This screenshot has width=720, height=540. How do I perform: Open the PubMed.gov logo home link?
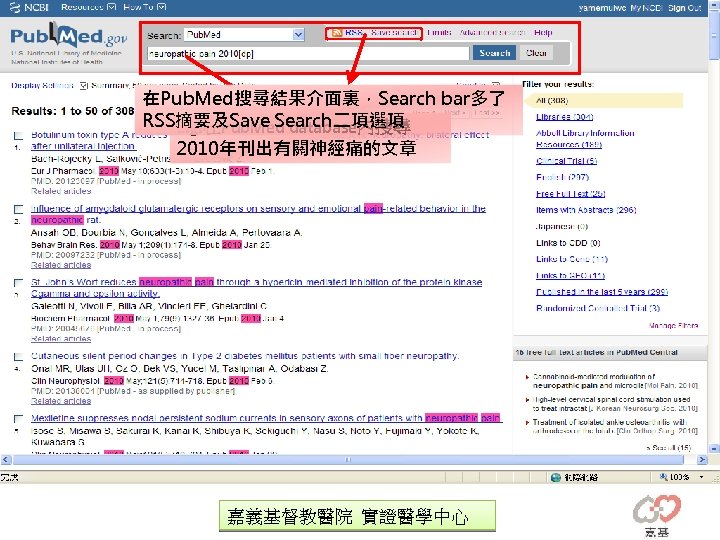[x=68, y=35]
